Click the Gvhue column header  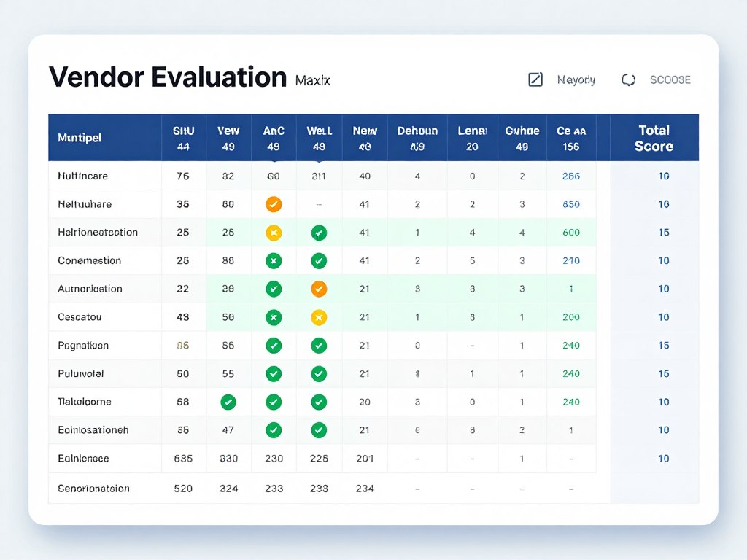coord(522,139)
